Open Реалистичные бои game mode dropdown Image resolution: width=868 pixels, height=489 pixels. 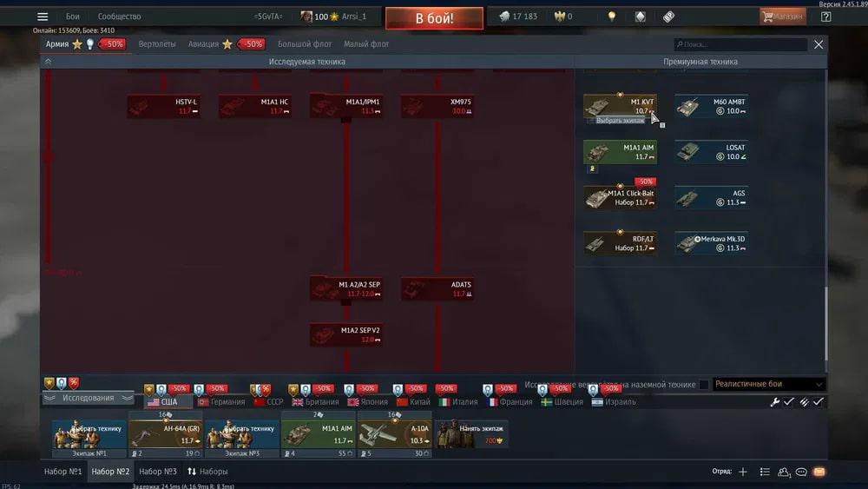tap(767, 384)
